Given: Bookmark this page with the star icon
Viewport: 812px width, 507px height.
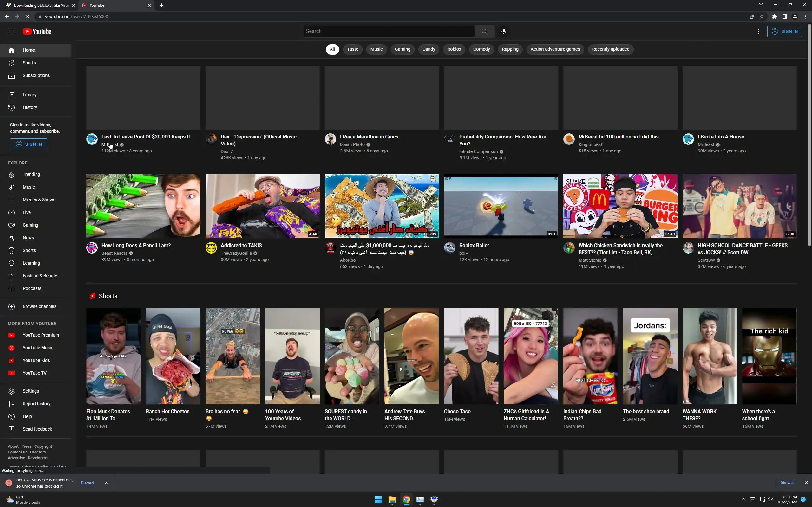Looking at the screenshot, I should pos(762,16).
